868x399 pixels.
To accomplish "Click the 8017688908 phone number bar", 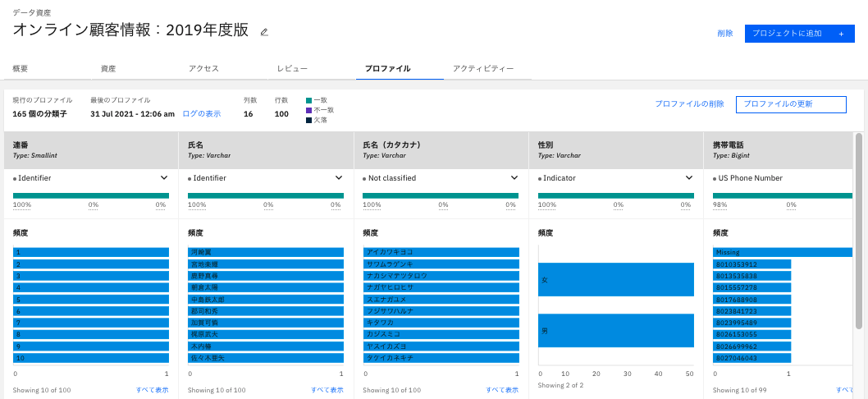I will tap(752, 299).
